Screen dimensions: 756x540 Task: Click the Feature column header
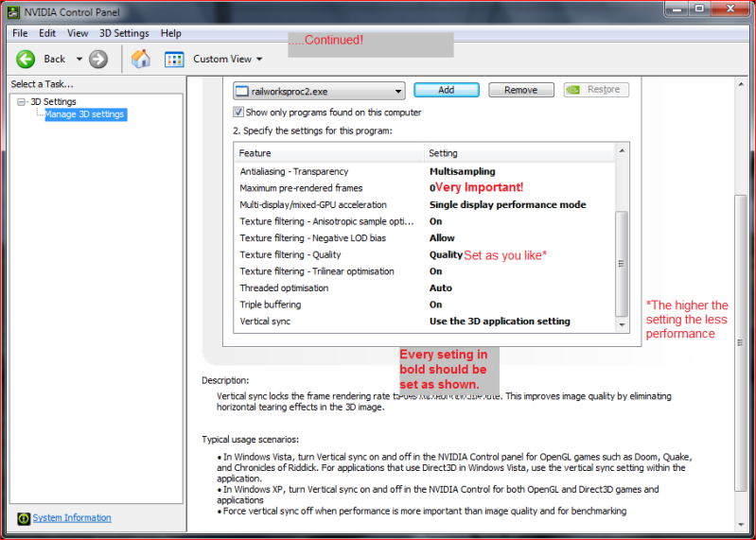point(329,153)
